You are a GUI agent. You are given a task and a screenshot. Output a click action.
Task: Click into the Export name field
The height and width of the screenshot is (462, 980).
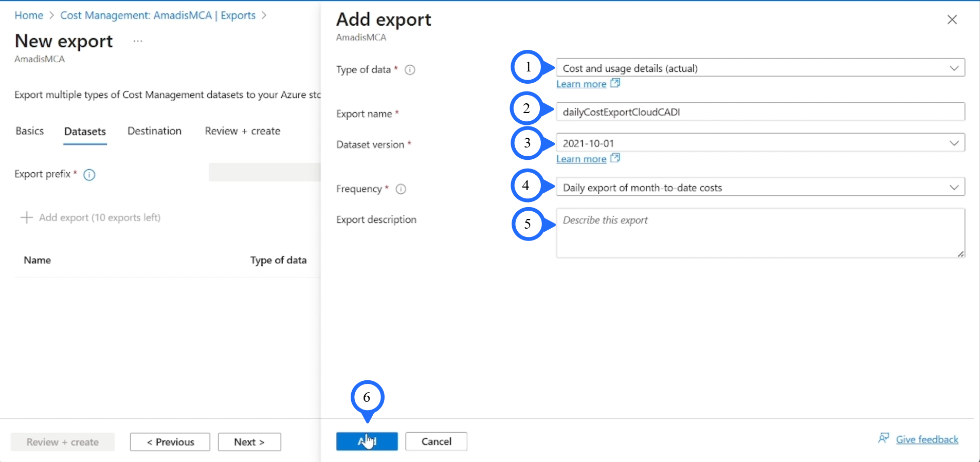point(760,112)
